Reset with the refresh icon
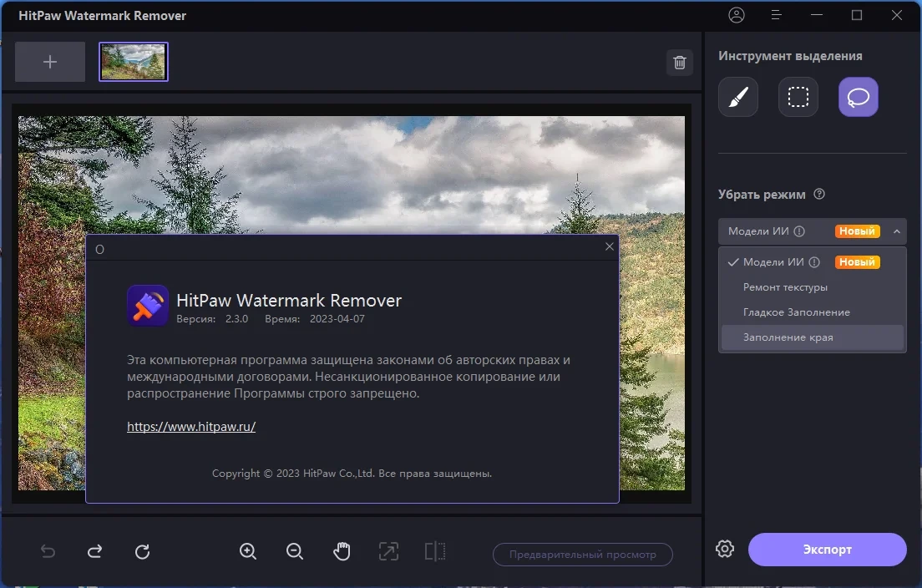 [x=142, y=551]
